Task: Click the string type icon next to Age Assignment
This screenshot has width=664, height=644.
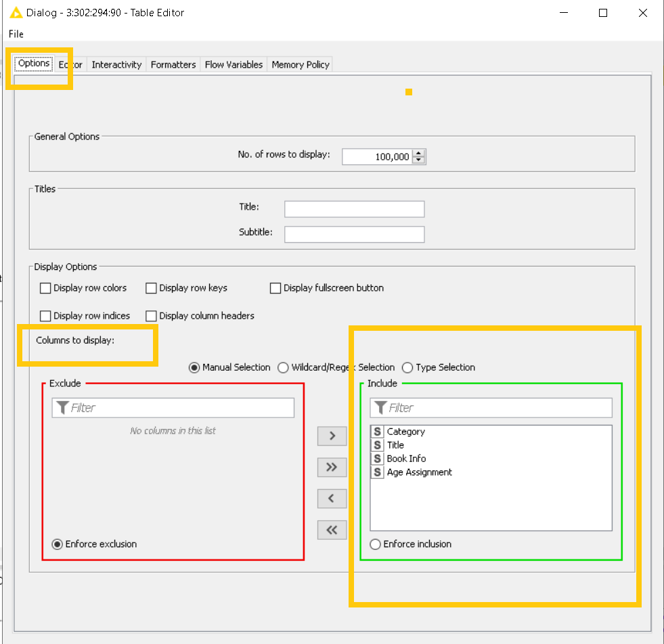Action: point(377,472)
